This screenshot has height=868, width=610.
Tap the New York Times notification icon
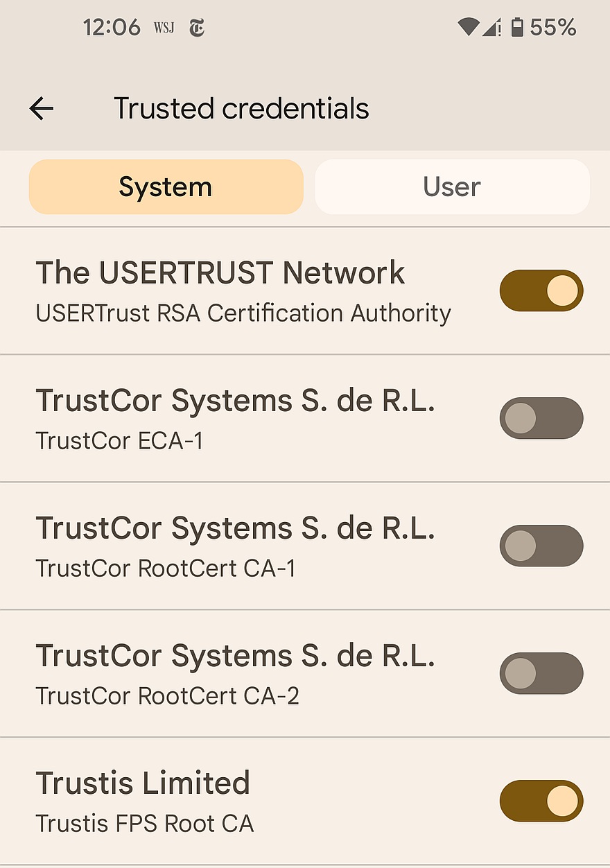pos(197,28)
